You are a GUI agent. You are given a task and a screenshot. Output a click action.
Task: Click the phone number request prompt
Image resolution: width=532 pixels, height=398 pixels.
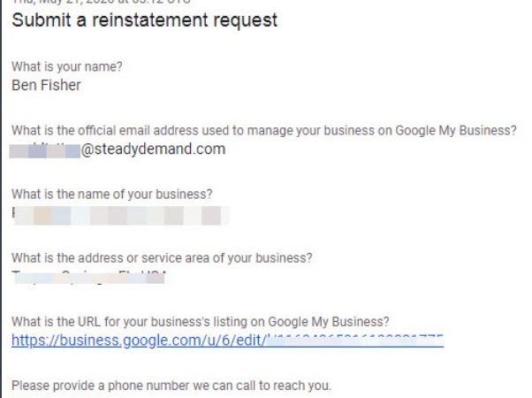click(x=171, y=386)
